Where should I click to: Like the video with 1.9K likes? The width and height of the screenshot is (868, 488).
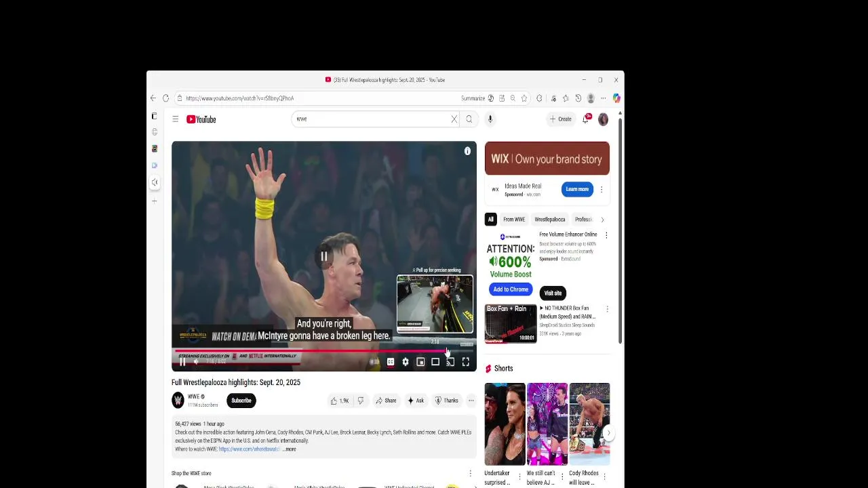tap(340, 401)
